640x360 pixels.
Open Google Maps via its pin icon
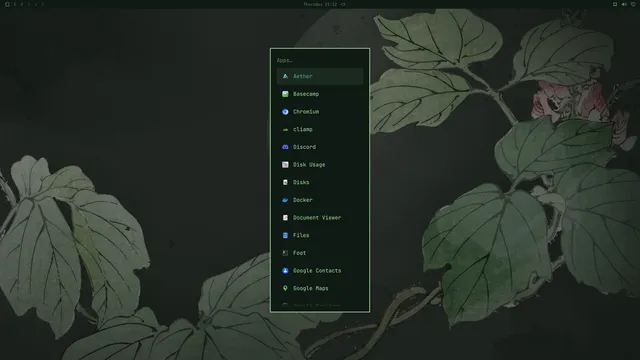coord(285,288)
